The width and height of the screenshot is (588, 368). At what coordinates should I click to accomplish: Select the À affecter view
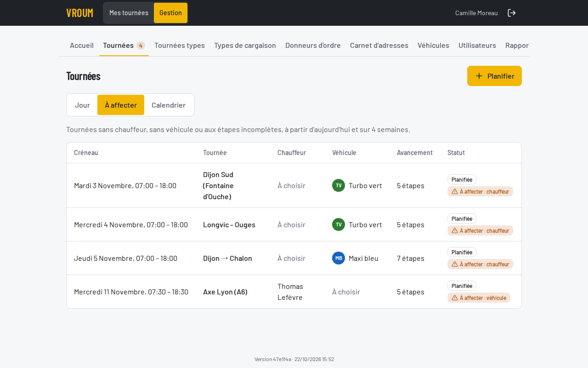(121, 105)
